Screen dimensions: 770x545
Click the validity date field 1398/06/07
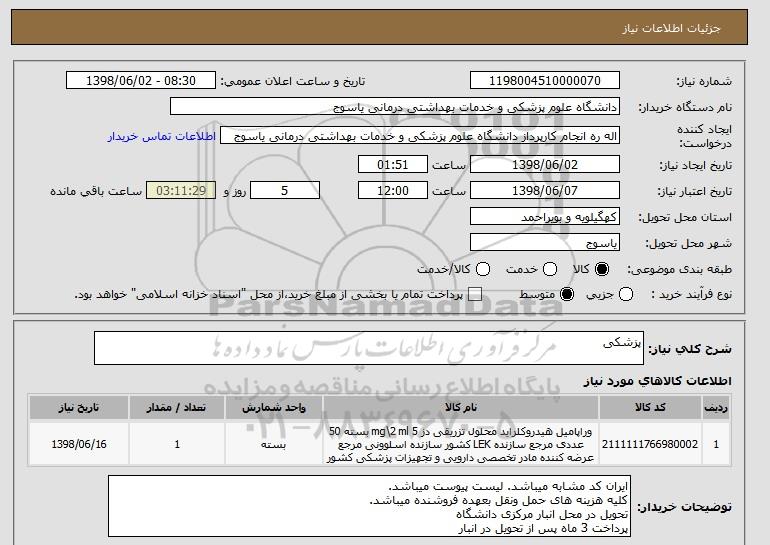(x=545, y=191)
